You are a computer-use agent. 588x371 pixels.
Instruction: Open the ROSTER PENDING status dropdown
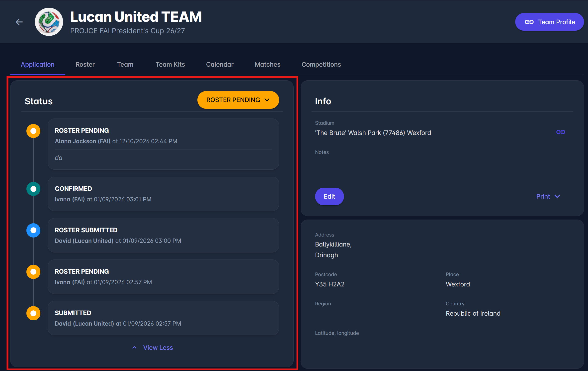click(x=238, y=100)
